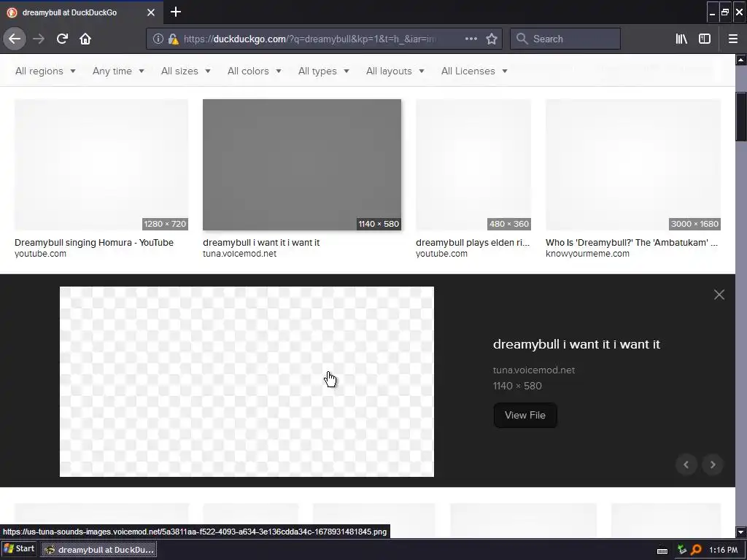Open the All colors filter dropdown
Viewport: 747px width, 560px height.
coord(254,71)
